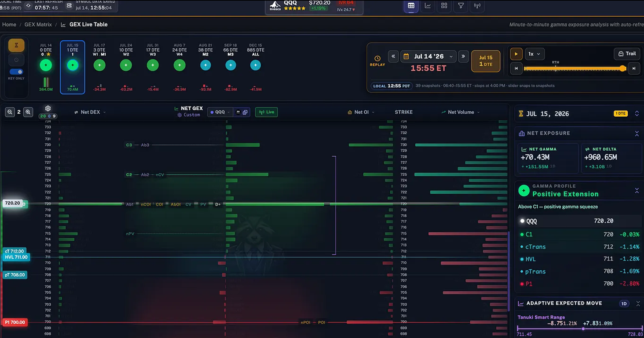Go to previous replay date with double-left arrows

click(393, 56)
